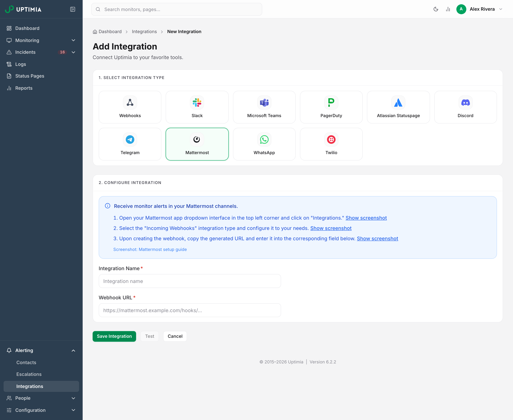The height and width of the screenshot is (420, 513).
Task: Open the bar chart stats icon in header
Action: click(x=448, y=9)
